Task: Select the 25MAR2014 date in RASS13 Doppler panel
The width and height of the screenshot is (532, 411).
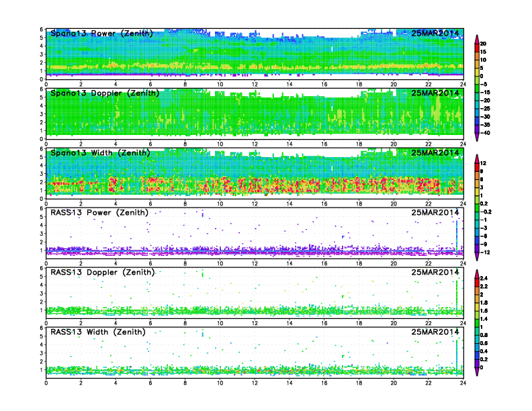Action: (435, 272)
